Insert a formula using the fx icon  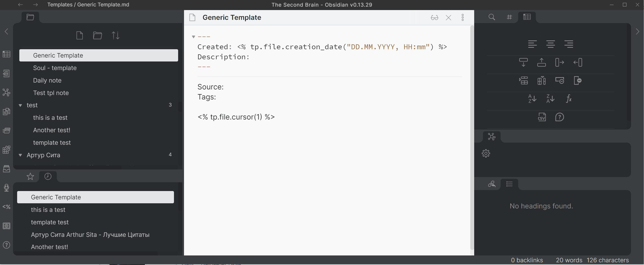click(569, 99)
